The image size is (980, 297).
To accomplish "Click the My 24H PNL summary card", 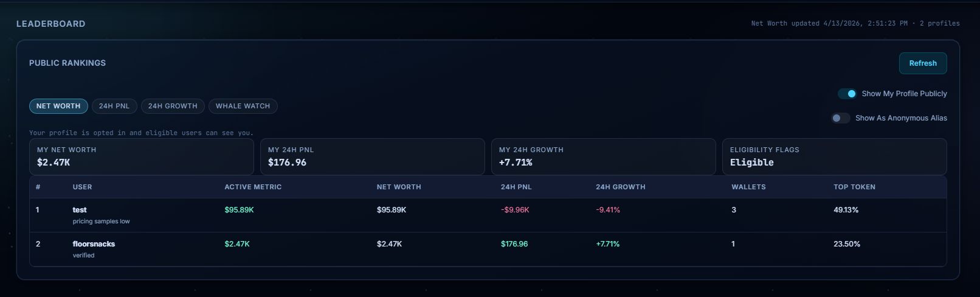I will 372,156.
